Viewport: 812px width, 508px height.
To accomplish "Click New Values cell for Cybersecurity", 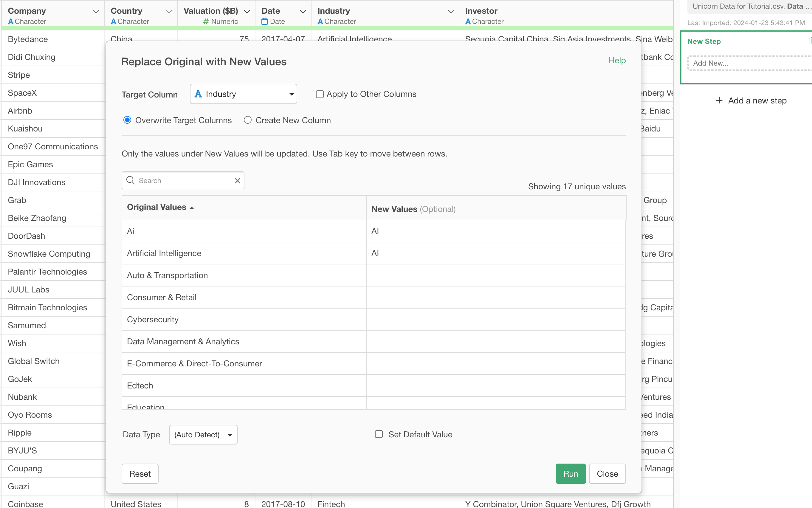I will [x=495, y=319].
